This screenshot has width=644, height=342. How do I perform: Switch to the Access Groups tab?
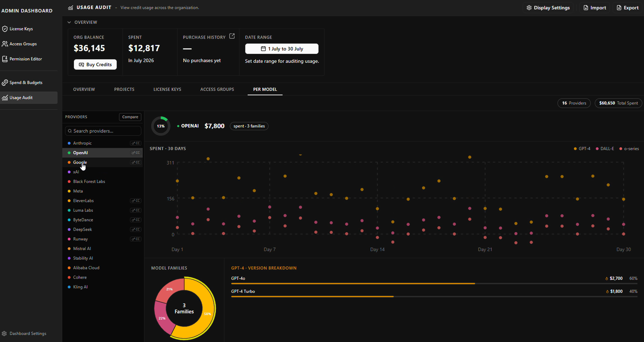pos(217,89)
